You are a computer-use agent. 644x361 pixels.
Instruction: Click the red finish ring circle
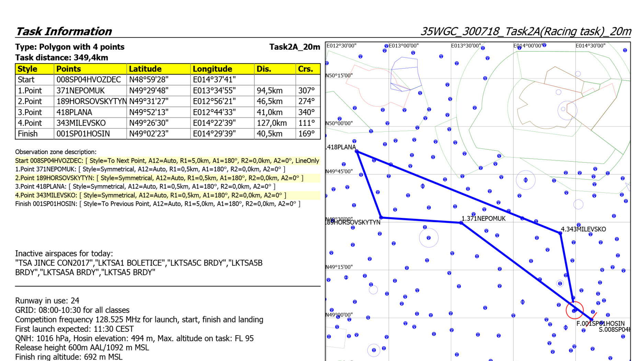(574, 310)
